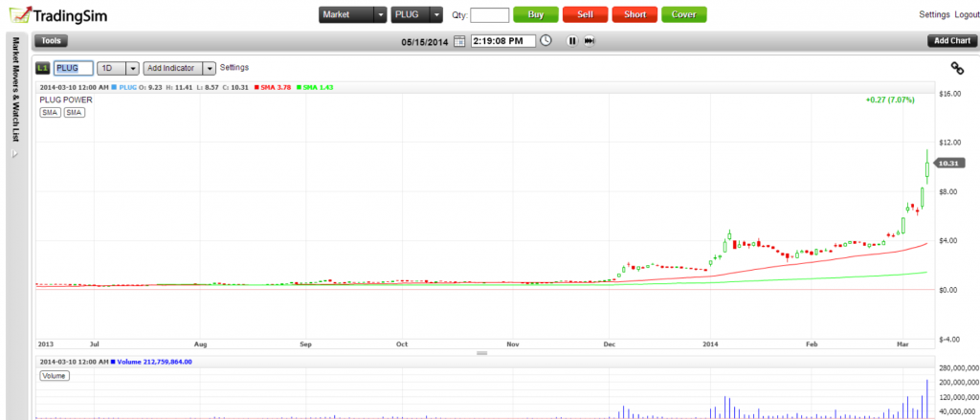980x420 pixels.
Task: Click the Add Chart button
Action: coord(952,41)
